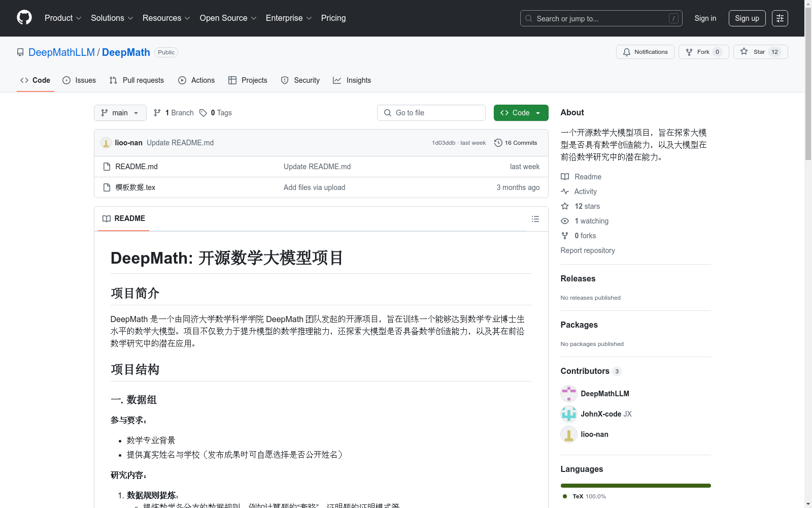Open the 16 Commits history link

click(516, 143)
